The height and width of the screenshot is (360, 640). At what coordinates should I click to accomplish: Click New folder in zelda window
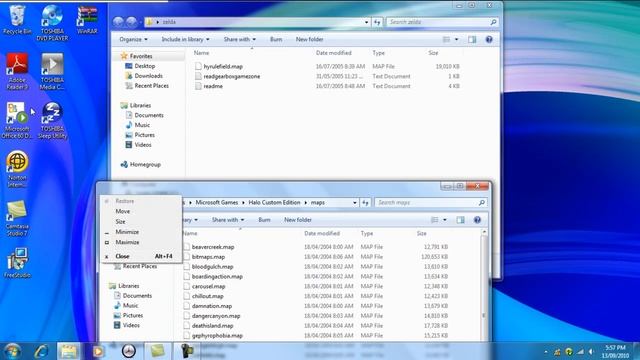click(309, 40)
